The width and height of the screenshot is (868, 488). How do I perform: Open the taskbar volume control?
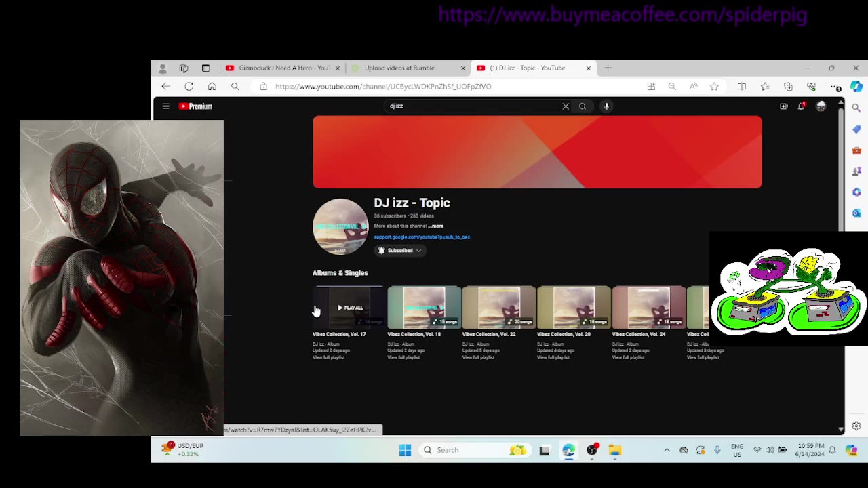point(770,450)
